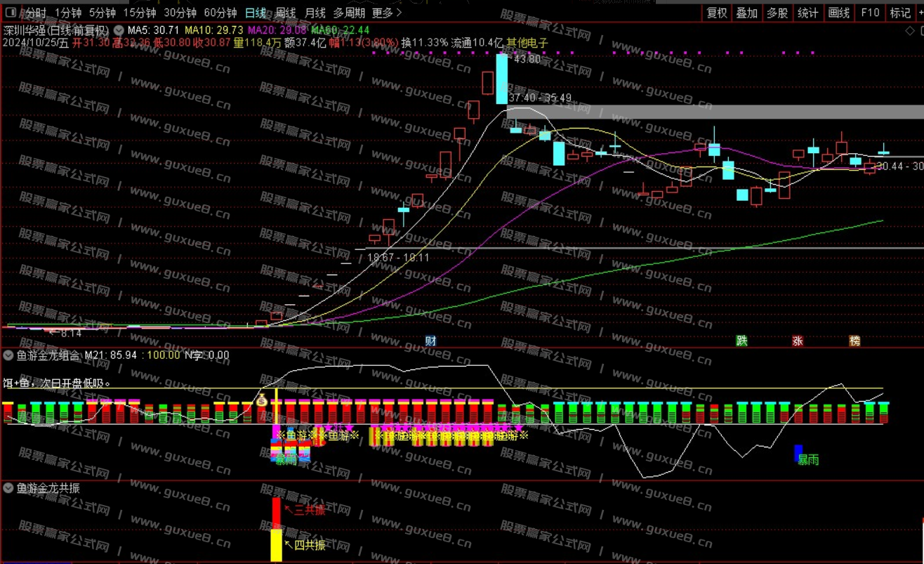Click the 财 event marker icon

tap(430, 341)
